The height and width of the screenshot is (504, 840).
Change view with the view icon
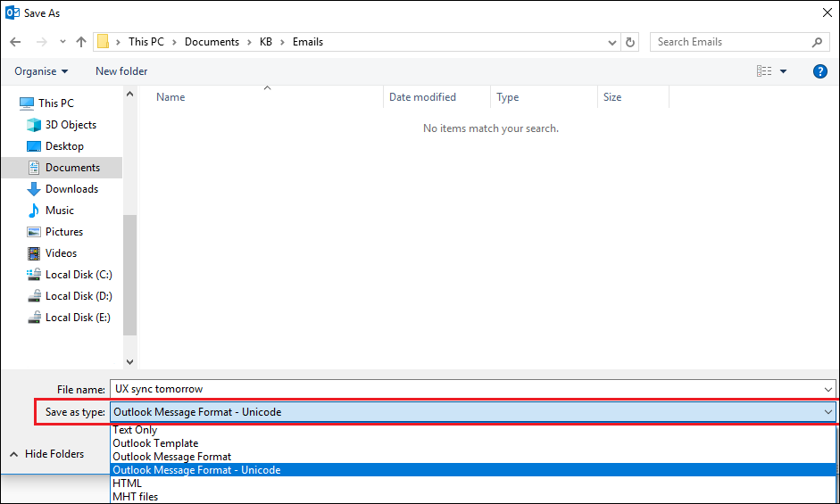click(764, 71)
